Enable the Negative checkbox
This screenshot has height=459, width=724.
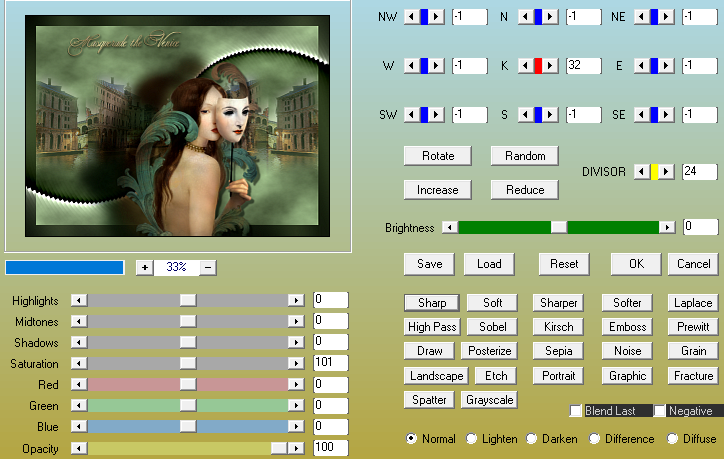pos(660,411)
